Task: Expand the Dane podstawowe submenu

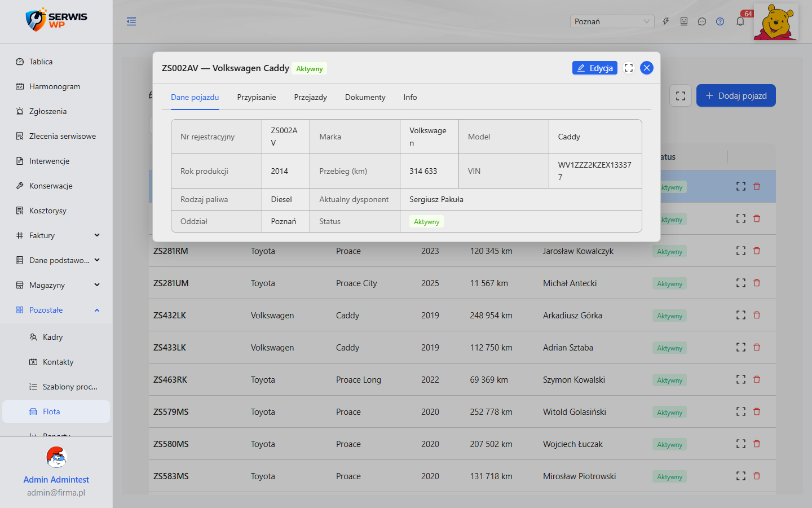Action: tap(56, 260)
